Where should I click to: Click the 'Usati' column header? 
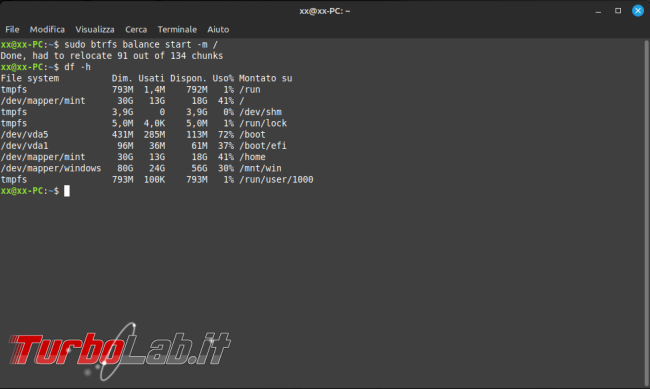[151, 78]
